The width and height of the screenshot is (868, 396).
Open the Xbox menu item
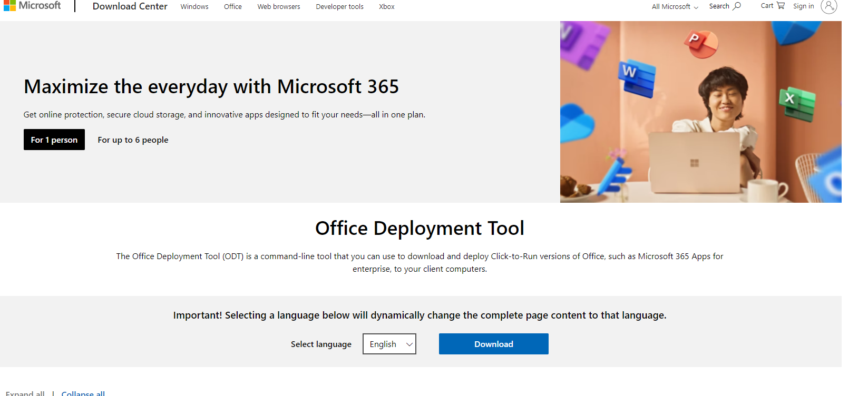387,7
